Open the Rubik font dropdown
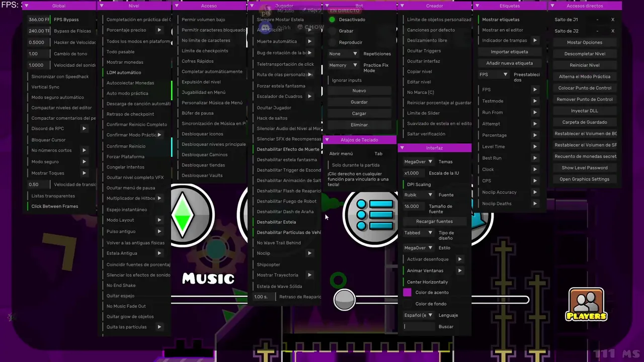This screenshot has width=644, height=362. pos(419,195)
